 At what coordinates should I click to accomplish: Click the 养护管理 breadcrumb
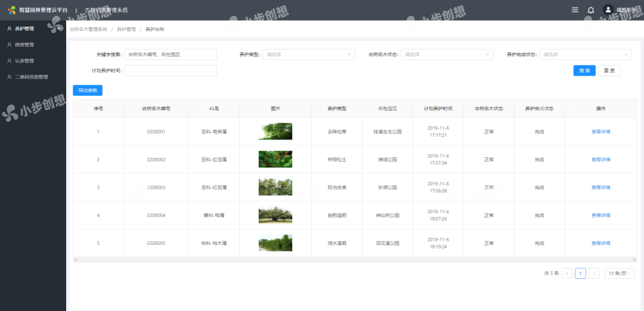point(126,29)
